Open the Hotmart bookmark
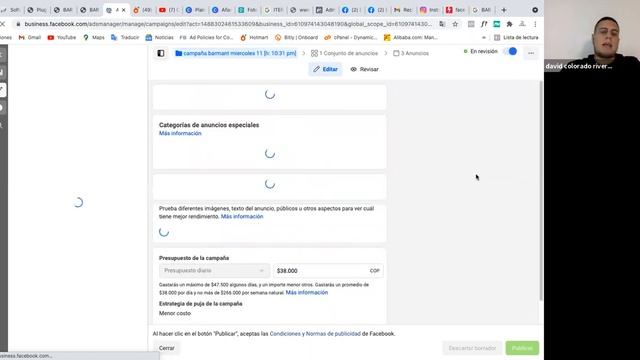This screenshot has height=360, width=640. (254, 37)
